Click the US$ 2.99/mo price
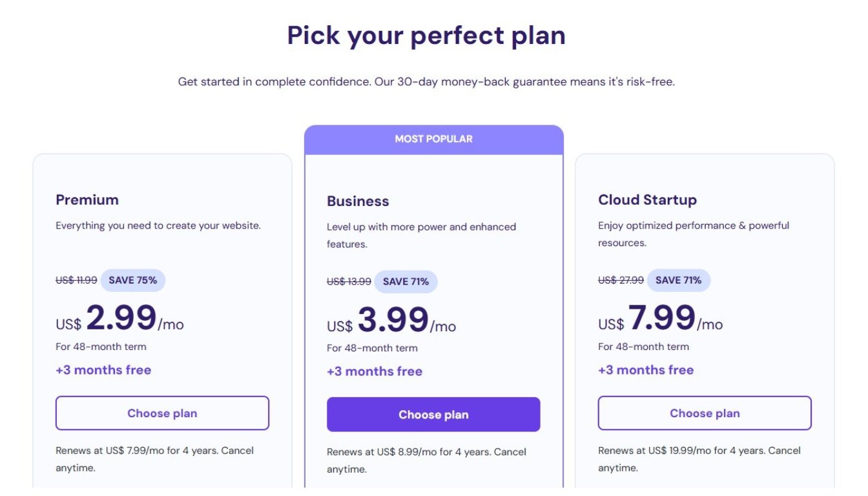The width and height of the screenshot is (868, 496). pyautogui.click(x=120, y=319)
